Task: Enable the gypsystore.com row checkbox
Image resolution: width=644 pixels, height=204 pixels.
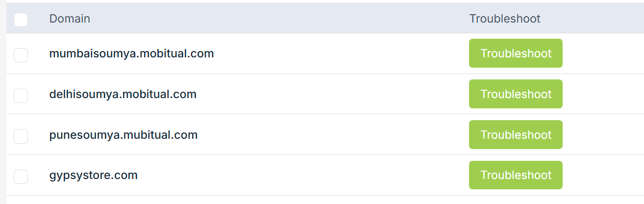Action: click(21, 177)
